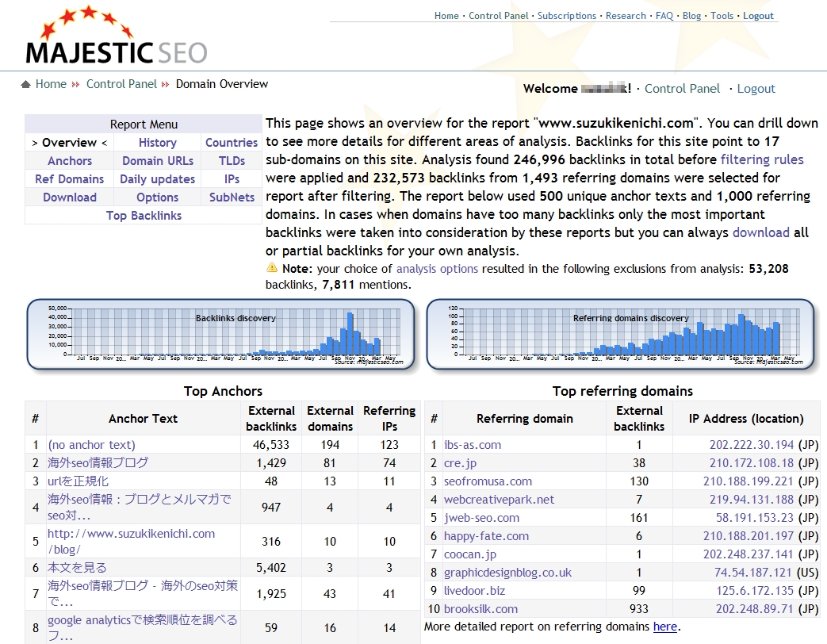Open TLDs in Report Menu
Viewport: 827px width, 644px height.
[x=232, y=161]
